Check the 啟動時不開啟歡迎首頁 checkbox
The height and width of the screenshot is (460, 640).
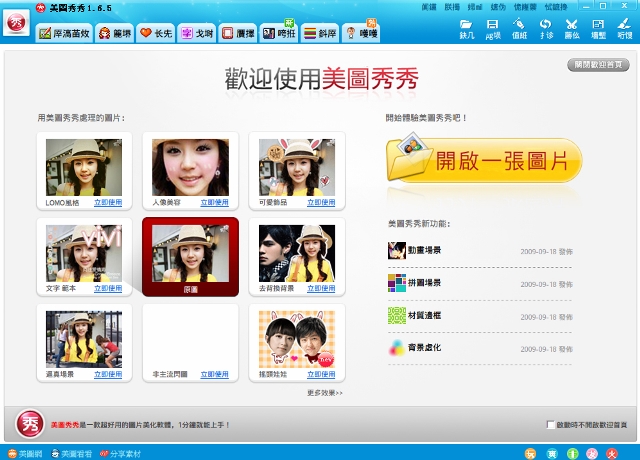click(x=551, y=424)
